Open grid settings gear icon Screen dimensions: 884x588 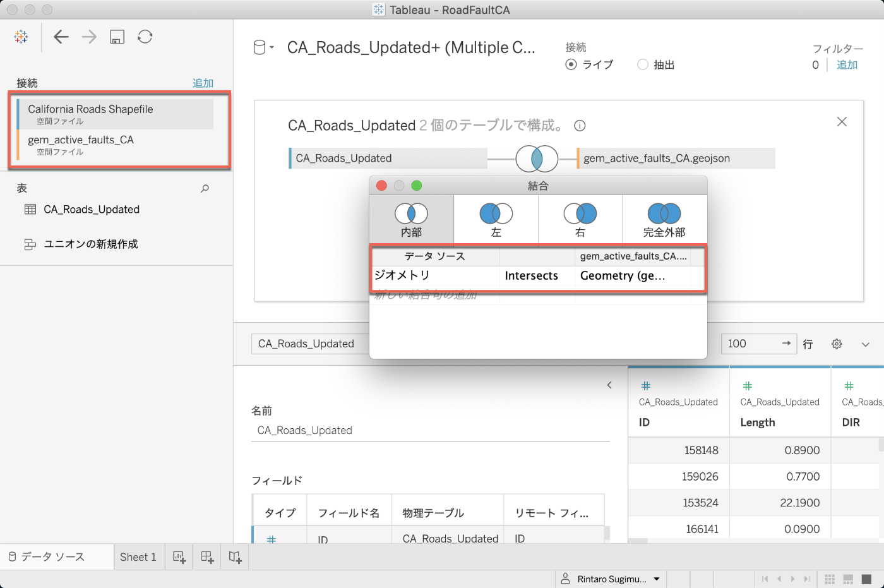837,344
